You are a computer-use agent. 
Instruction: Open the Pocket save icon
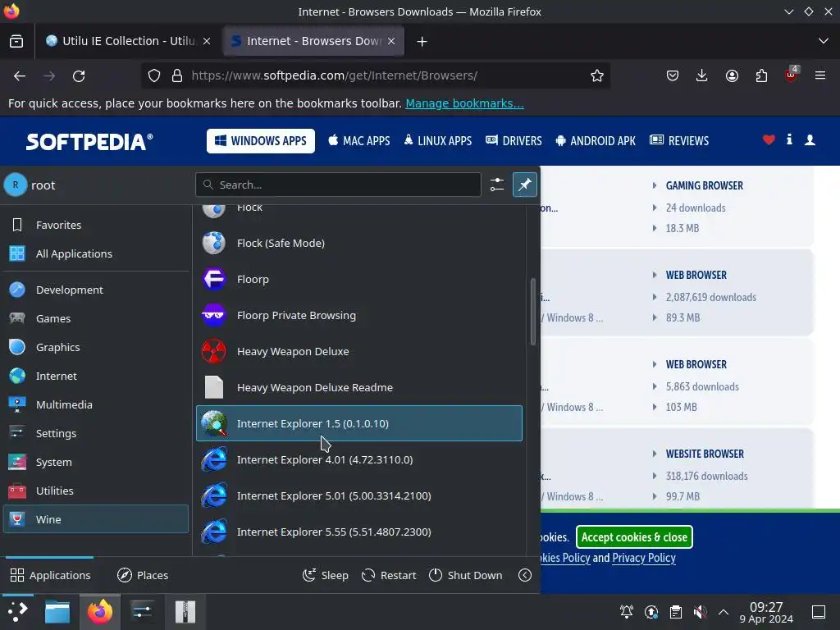(x=673, y=76)
